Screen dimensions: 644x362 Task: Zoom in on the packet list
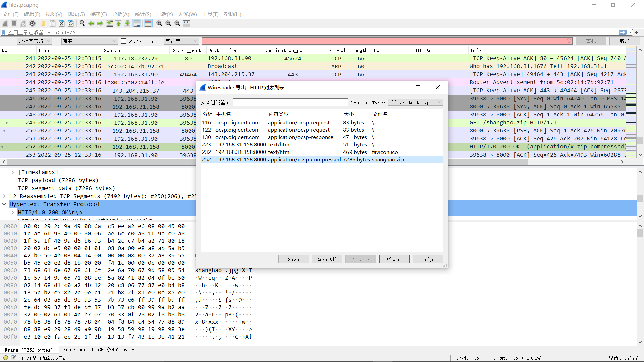(x=159, y=23)
